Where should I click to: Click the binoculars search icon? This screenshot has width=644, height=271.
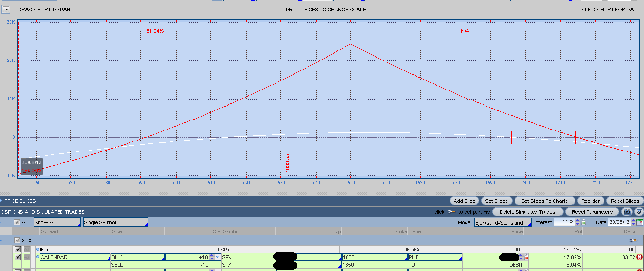[x=627, y=211]
